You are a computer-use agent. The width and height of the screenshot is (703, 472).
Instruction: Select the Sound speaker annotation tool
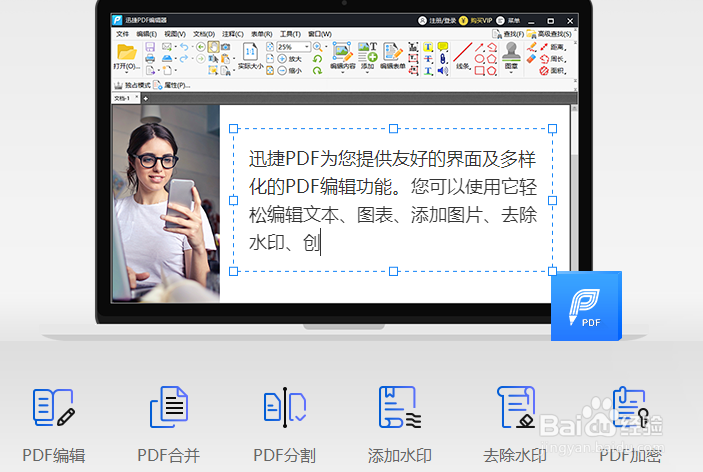[443, 70]
